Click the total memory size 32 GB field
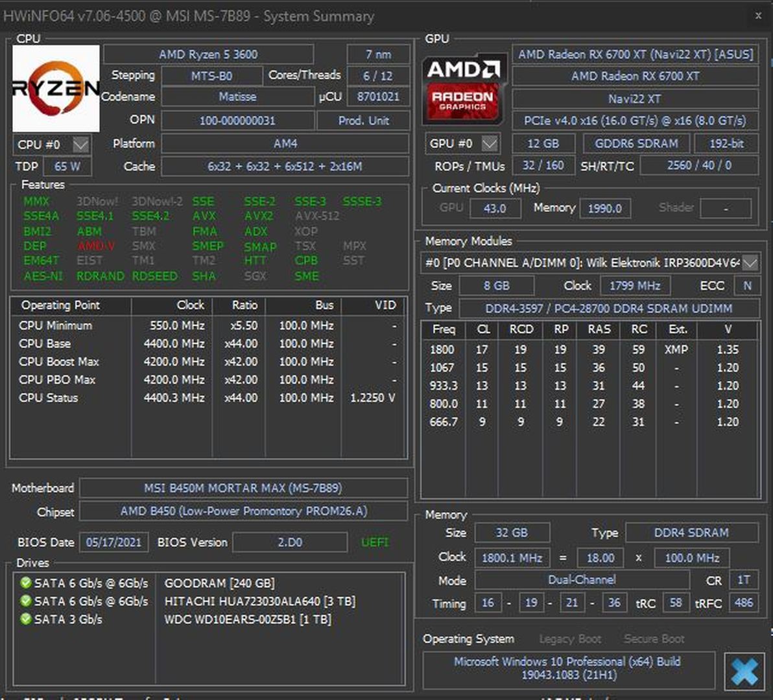 pyautogui.click(x=512, y=533)
